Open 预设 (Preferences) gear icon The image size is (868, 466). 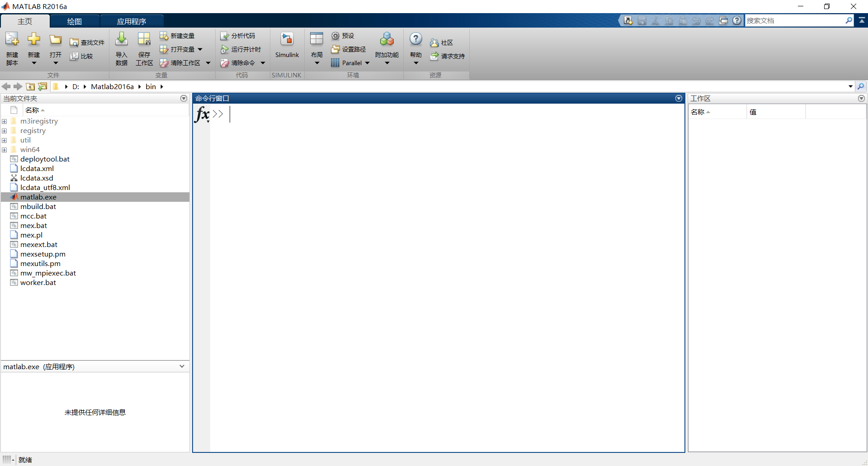click(x=335, y=36)
